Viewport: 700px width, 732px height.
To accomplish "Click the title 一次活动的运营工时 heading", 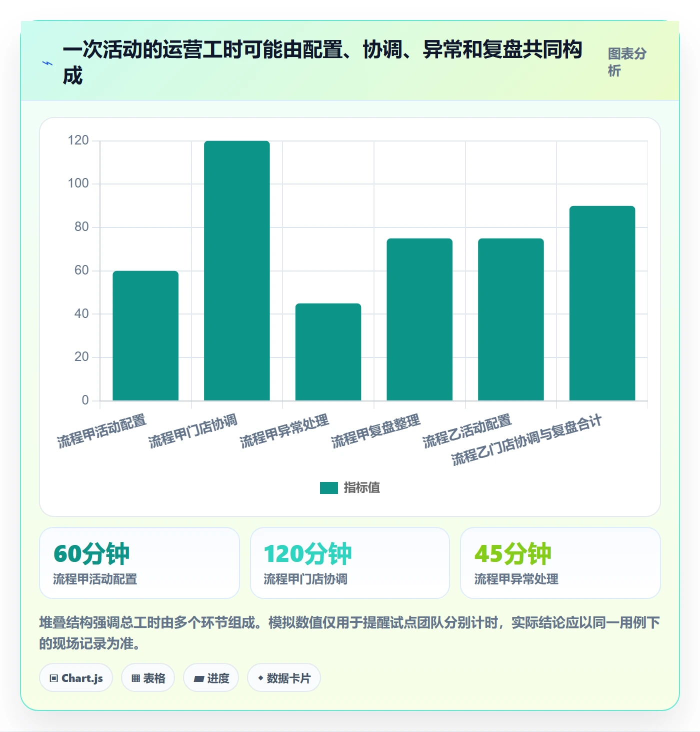I will pyautogui.click(x=322, y=62).
